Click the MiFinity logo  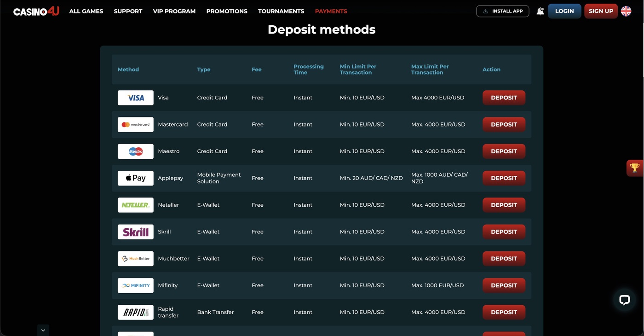tap(136, 285)
